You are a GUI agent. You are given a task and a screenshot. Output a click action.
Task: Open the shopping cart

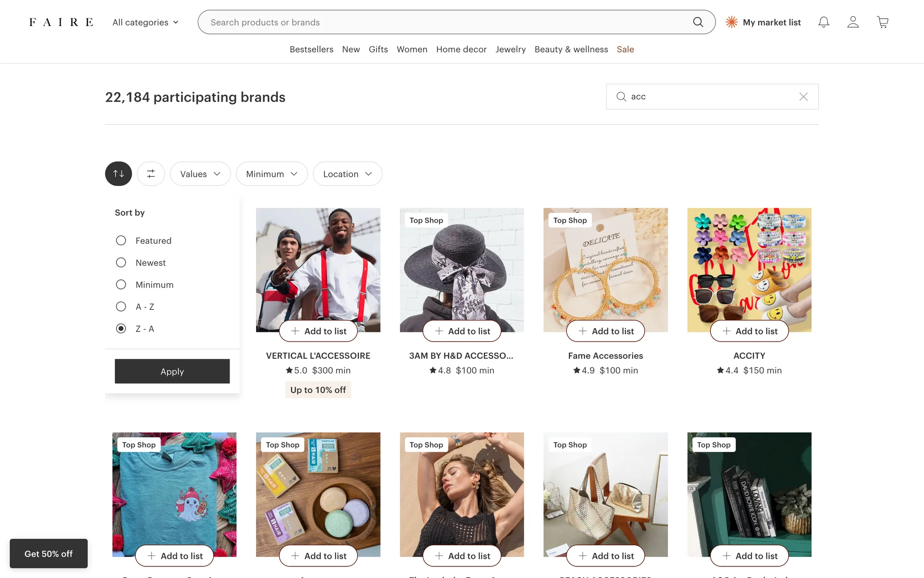click(x=883, y=22)
